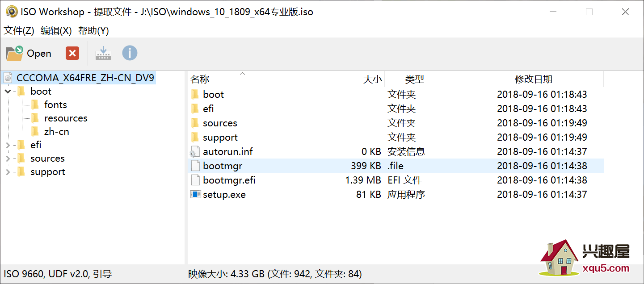Expand the support tree node
This screenshot has height=284, width=644.
[x=8, y=171]
